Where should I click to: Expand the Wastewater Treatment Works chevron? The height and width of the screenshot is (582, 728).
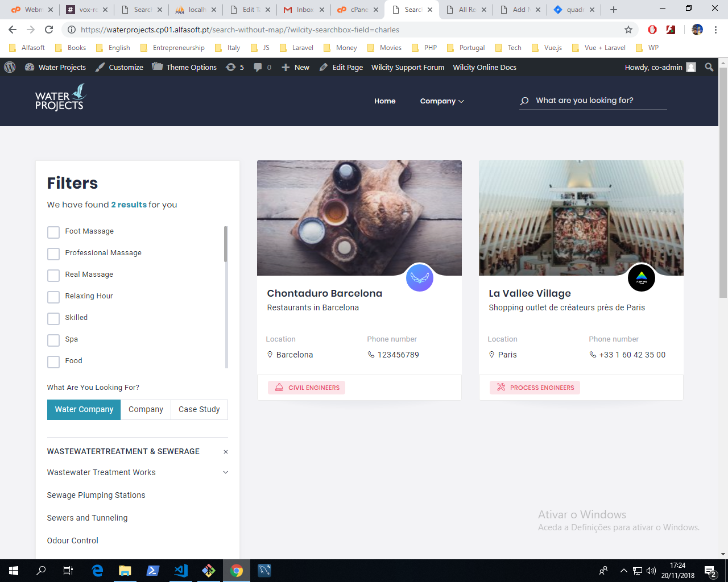click(x=225, y=472)
